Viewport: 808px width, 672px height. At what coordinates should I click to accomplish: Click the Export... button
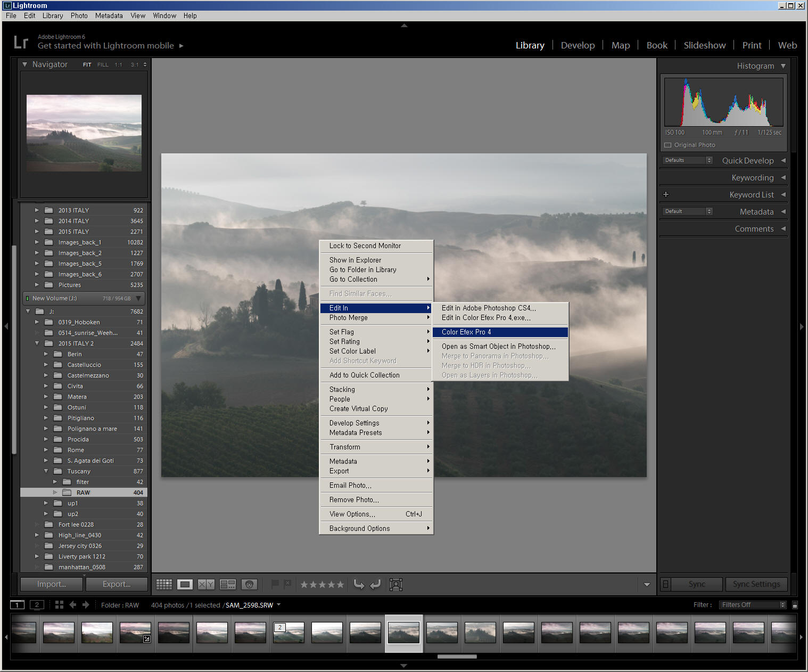tap(117, 584)
